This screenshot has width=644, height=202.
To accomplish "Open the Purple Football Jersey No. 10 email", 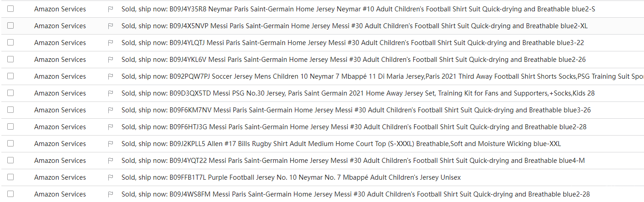I will (x=291, y=177).
